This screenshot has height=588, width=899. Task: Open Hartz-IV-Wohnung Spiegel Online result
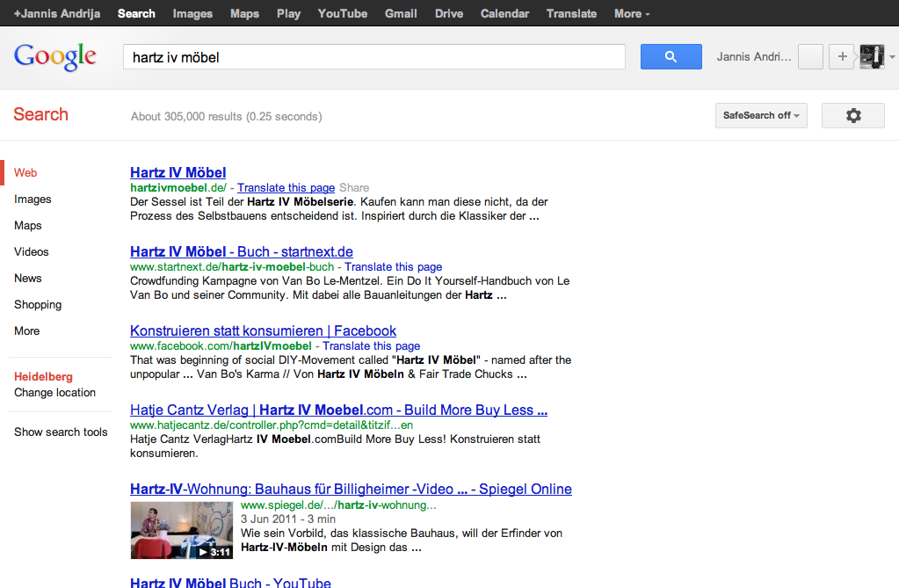[x=351, y=490]
